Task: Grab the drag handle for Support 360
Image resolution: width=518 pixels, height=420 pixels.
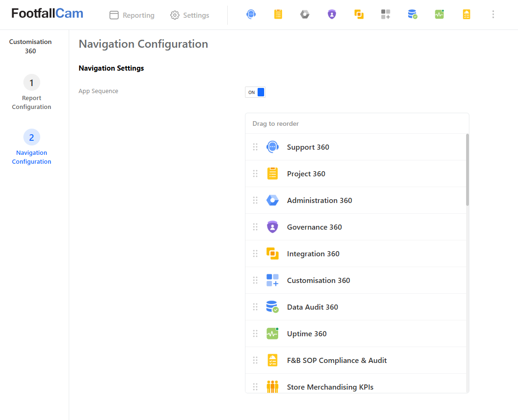Action: pos(255,147)
